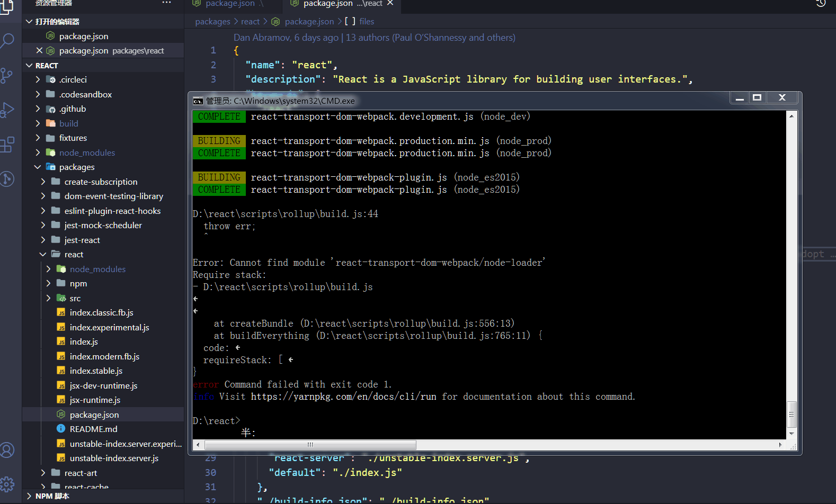Click the CMD horizontal scroll right arrow
This screenshot has height=504, width=836.
780,445
